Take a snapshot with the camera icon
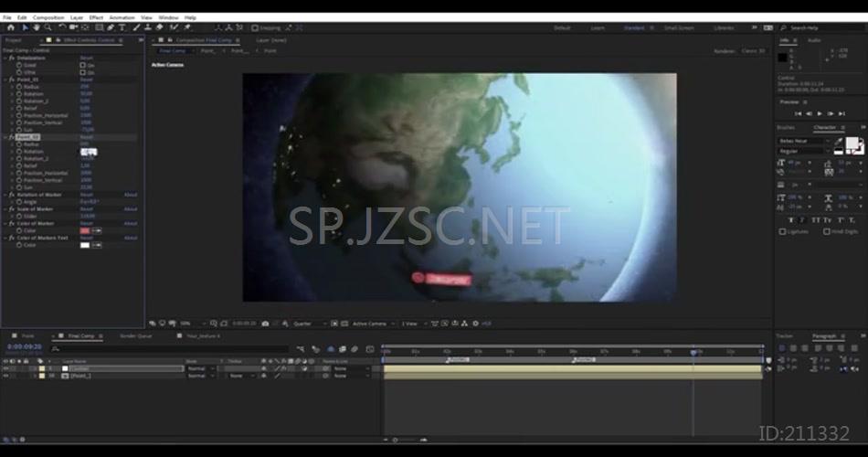 [x=265, y=323]
